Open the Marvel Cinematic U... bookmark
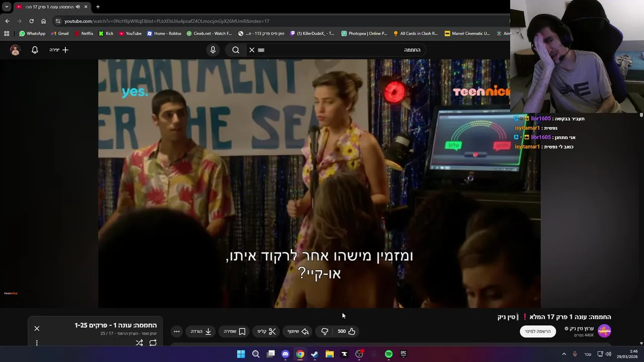The width and height of the screenshot is (644, 362). click(467, 34)
